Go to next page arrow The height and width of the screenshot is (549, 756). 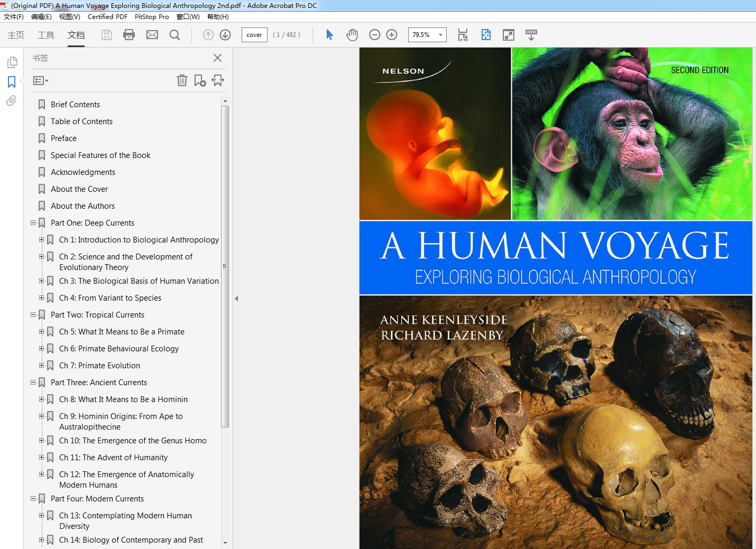(x=225, y=35)
